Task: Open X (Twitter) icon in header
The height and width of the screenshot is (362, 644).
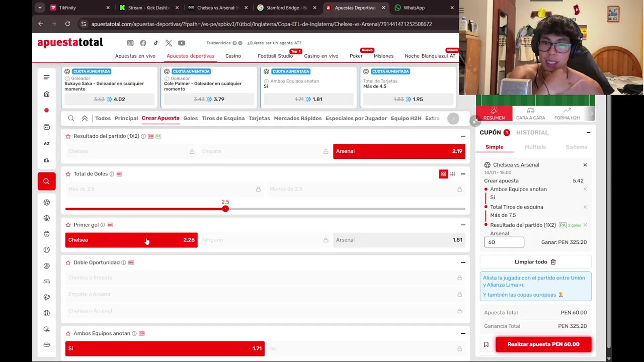Action: coord(169,43)
